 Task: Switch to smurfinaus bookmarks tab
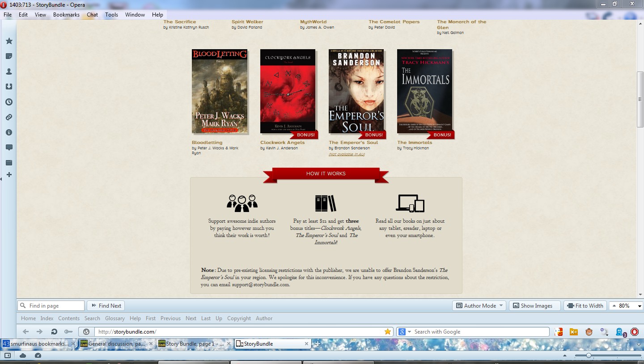38,344
